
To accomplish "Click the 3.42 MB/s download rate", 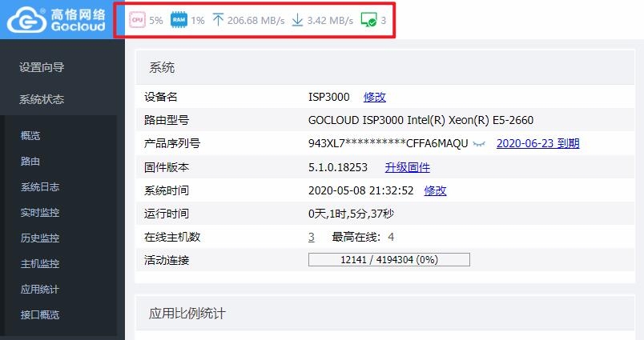I will coord(330,20).
